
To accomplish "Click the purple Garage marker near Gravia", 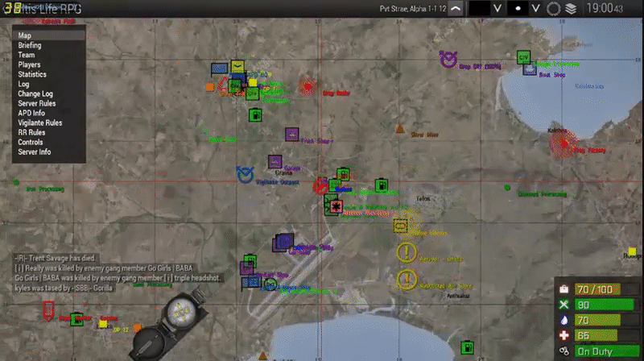I will [275, 162].
